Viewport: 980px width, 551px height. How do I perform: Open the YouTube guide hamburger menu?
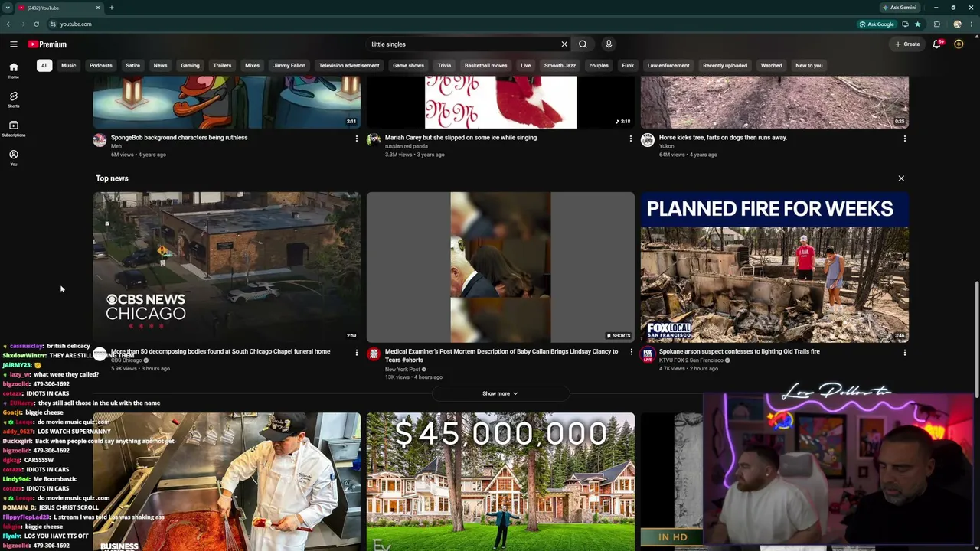click(x=13, y=44)
